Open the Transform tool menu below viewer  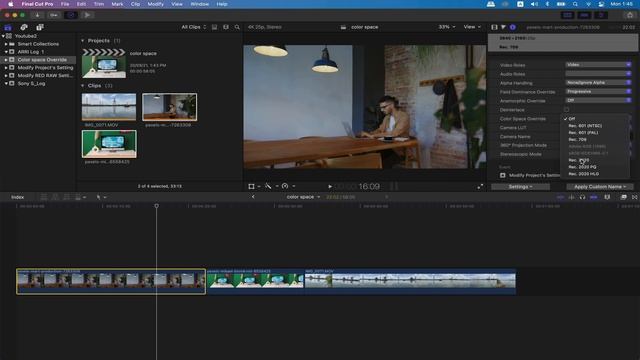pyautogui.click(x=253, y=186)
